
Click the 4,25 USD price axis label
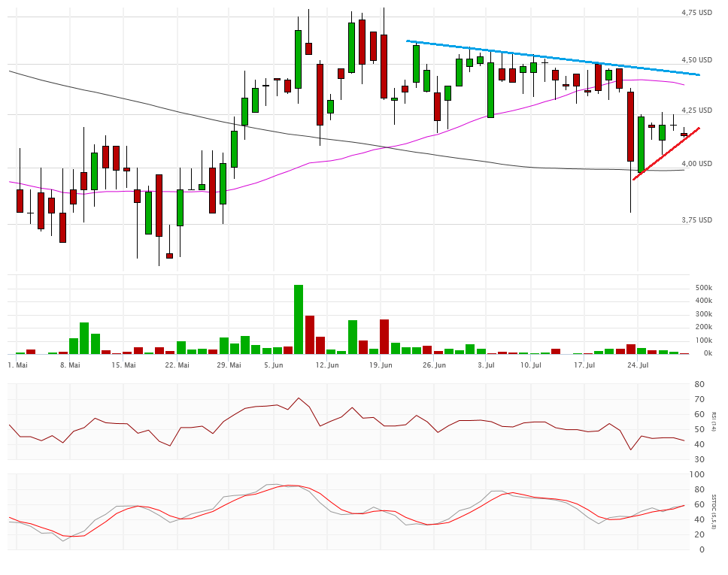point(696,110)
